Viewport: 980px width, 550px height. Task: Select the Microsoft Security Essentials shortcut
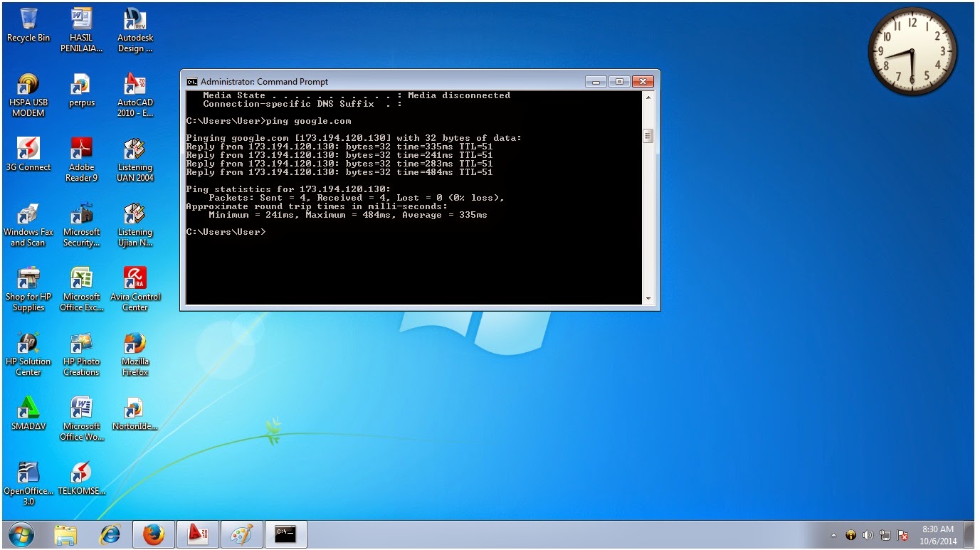click(81, 225)
